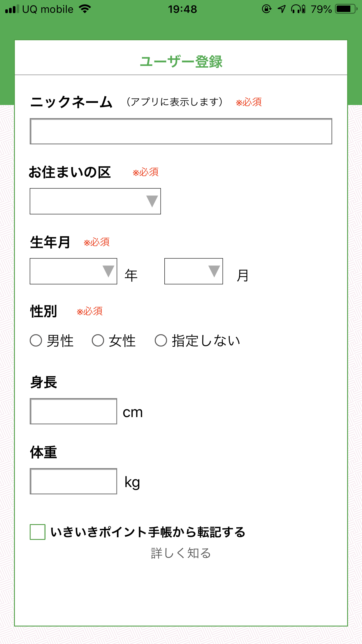
Task: Tap the cellular signal bars icon
Action: coord(12,9)
